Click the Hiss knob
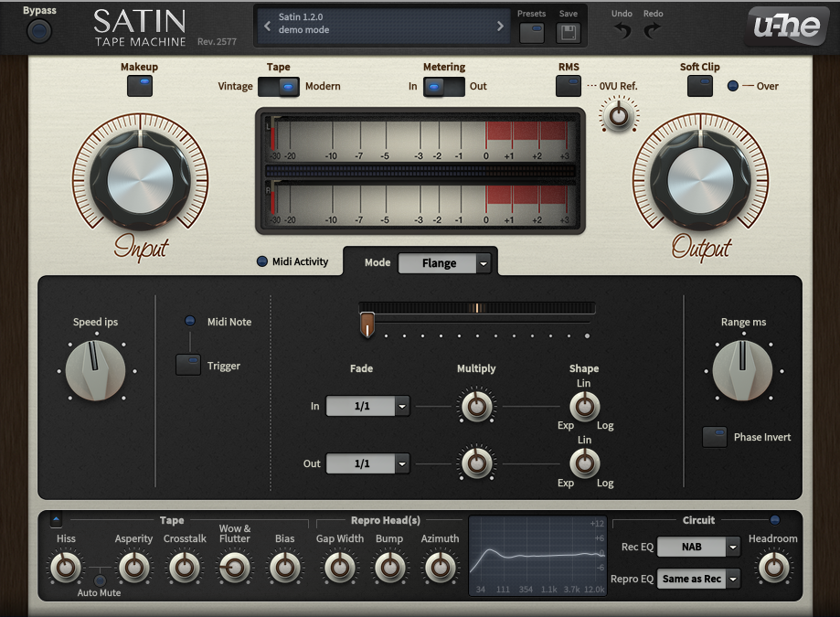 tap(66, 568)
